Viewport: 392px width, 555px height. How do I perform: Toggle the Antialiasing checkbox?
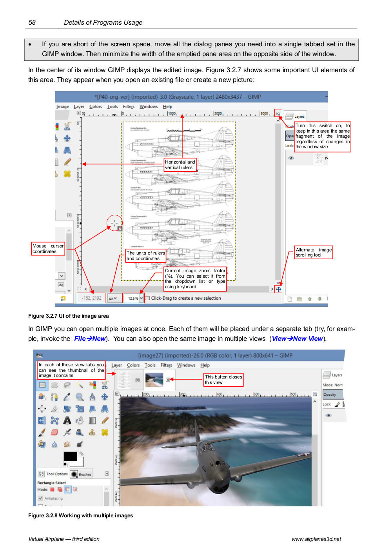[40, 498]
